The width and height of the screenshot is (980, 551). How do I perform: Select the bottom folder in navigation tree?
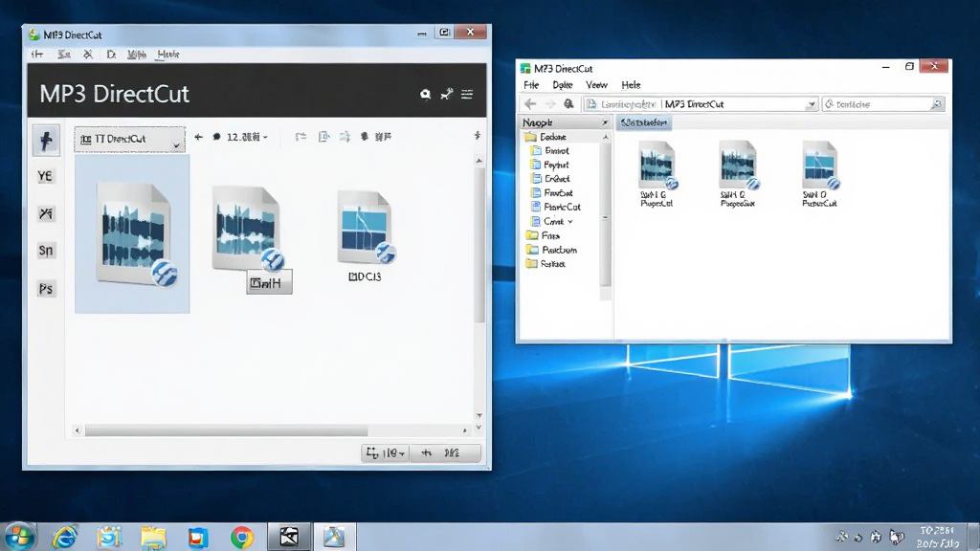pyautogui.click(x=546, y=264)
